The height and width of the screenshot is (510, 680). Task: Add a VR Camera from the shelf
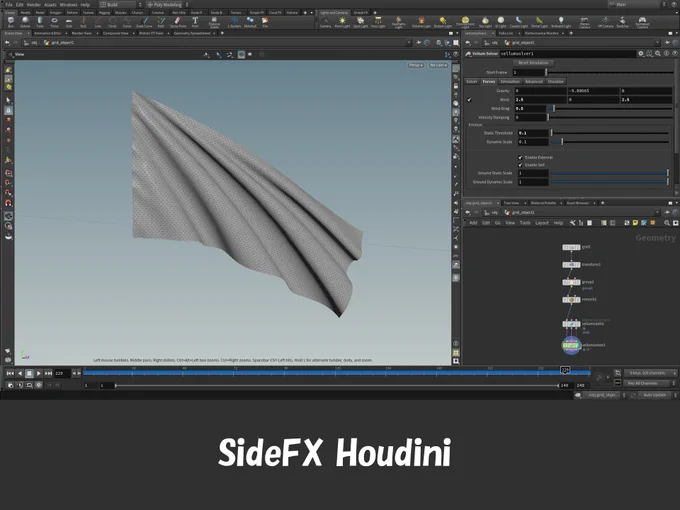click(x=605, y=22)
